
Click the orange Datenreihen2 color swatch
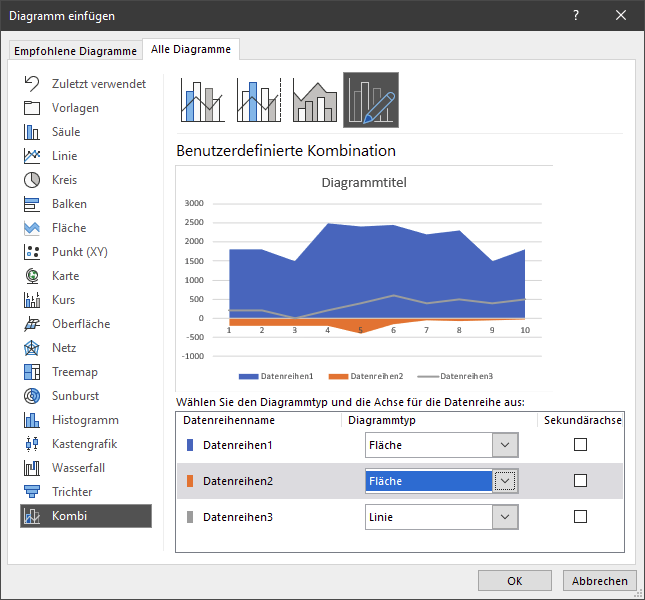(x=190, y=481)
